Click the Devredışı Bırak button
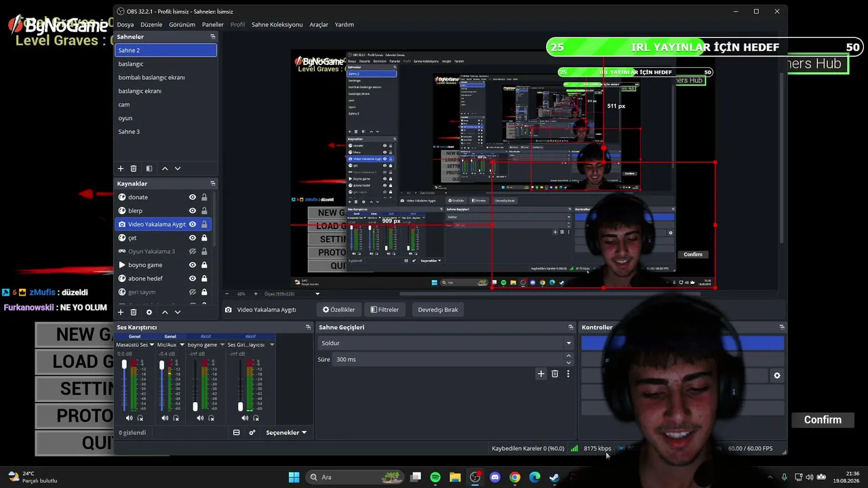The width and height of the screenshot is (868, 488). pos(438,310)
